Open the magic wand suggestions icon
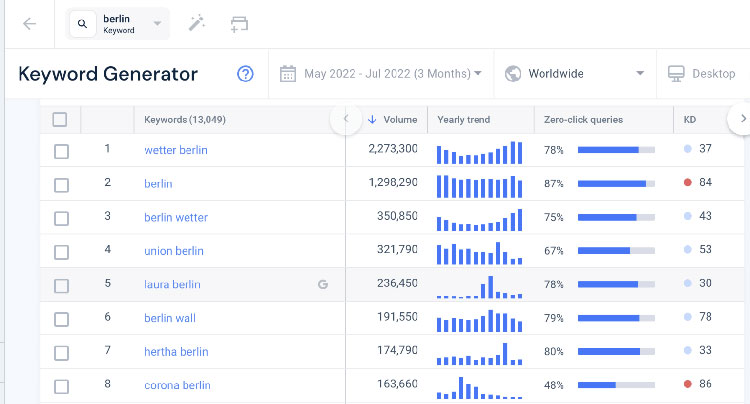 tap(197, 23)
